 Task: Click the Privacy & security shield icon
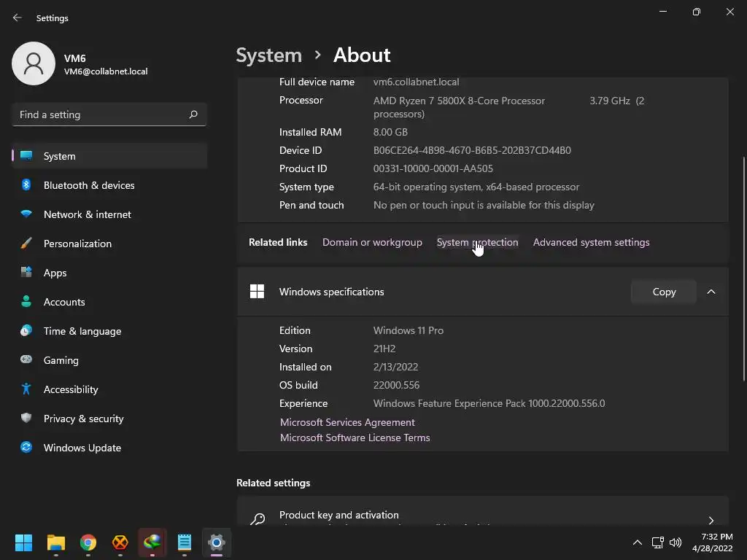pos(27,418)
